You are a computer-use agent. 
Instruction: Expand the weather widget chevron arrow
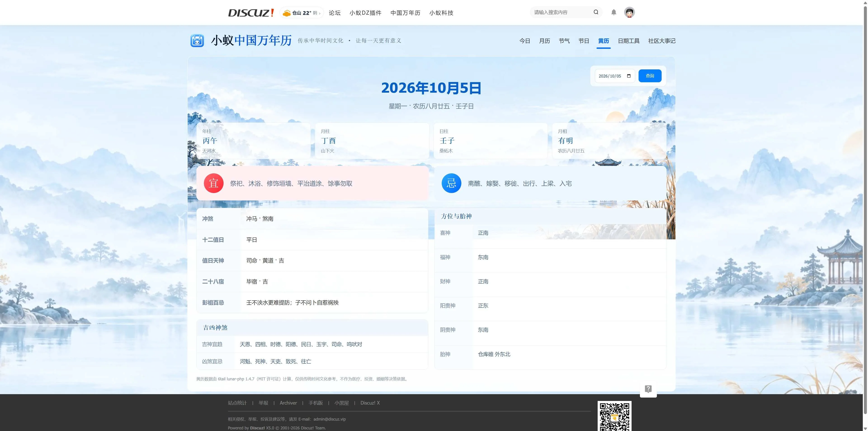320,13
